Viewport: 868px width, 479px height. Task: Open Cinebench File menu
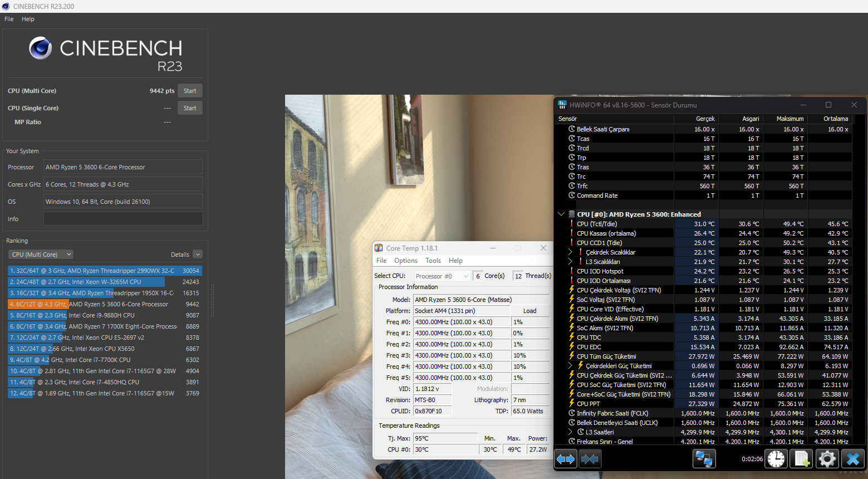(x=9, y=19)
